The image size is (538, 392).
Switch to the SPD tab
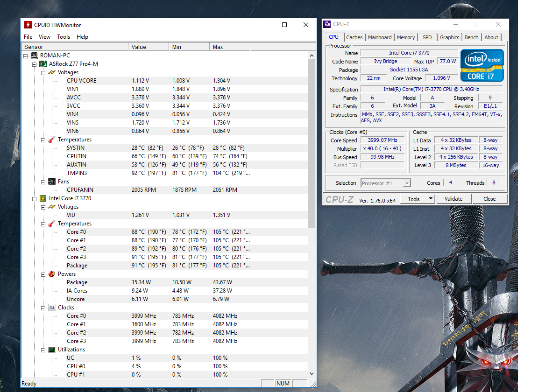click(427, 37)
